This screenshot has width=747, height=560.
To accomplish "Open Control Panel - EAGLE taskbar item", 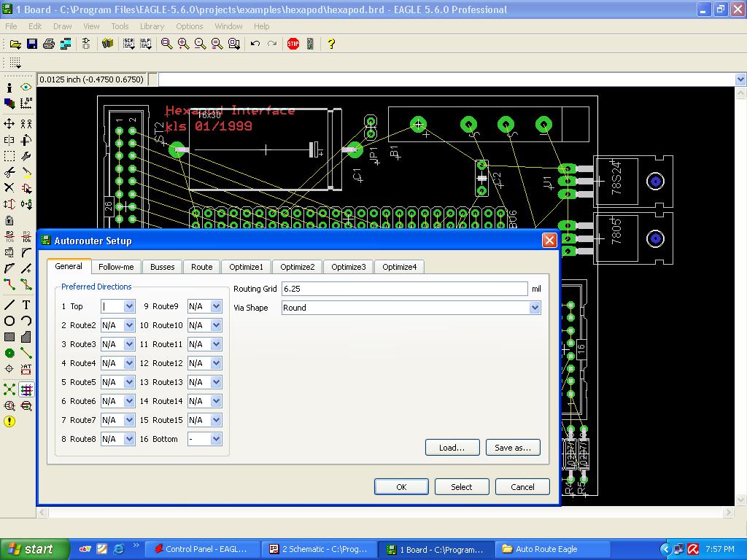I will tap(203, 549).
